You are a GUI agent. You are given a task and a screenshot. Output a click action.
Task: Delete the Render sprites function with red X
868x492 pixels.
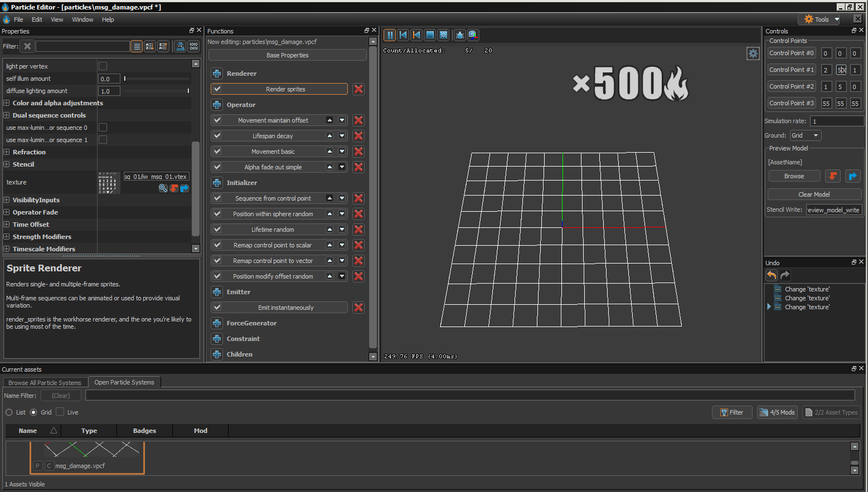pos(358,89)
